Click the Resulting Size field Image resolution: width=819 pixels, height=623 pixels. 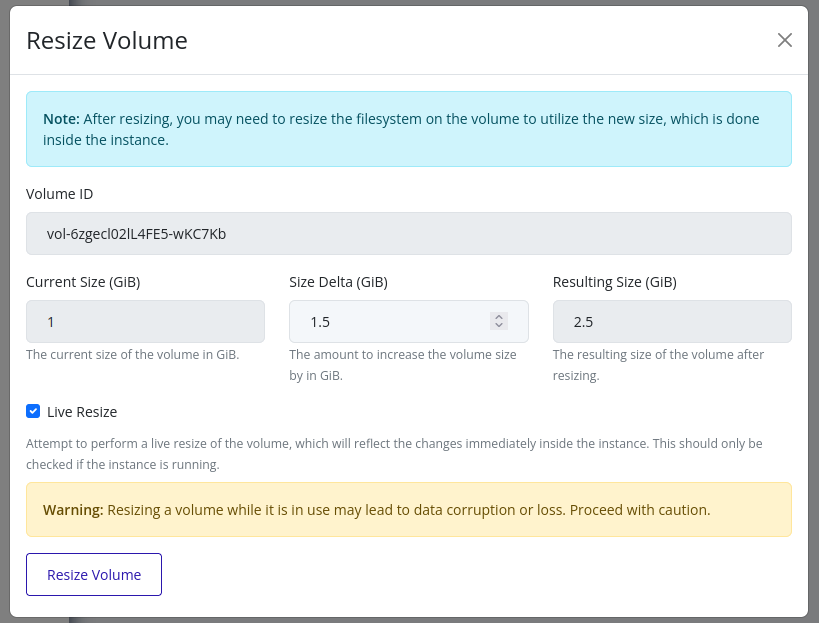(x=672, y=322)
